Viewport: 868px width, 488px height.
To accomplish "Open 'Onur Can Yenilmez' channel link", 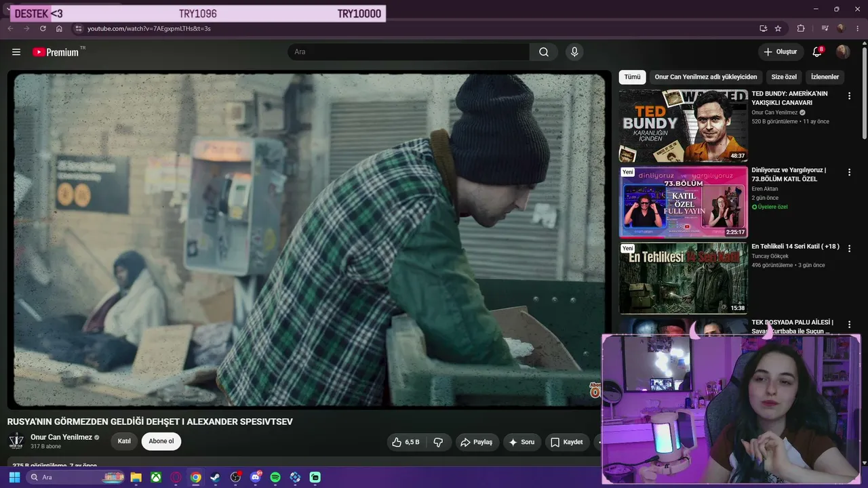I will [61, 437].
